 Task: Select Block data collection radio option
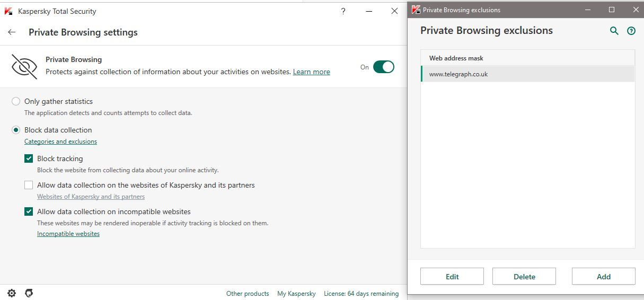(x=16, y=130)
